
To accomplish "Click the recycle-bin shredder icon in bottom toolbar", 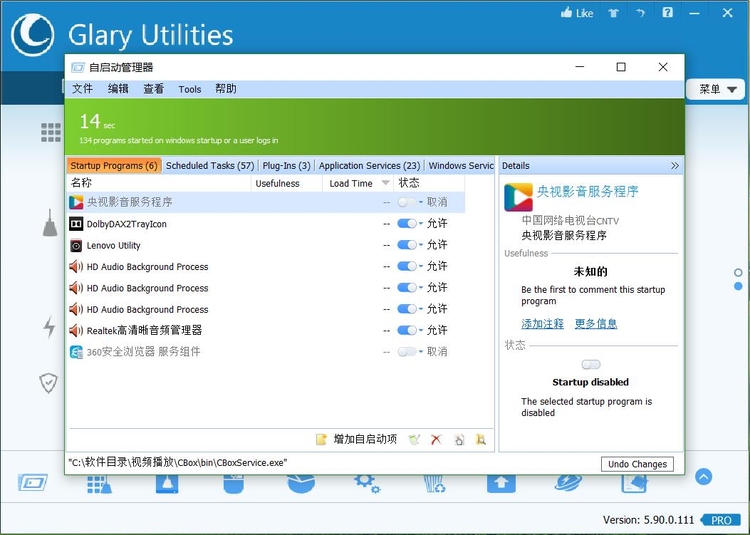I will pyautogui.click(x=435, y=484).
